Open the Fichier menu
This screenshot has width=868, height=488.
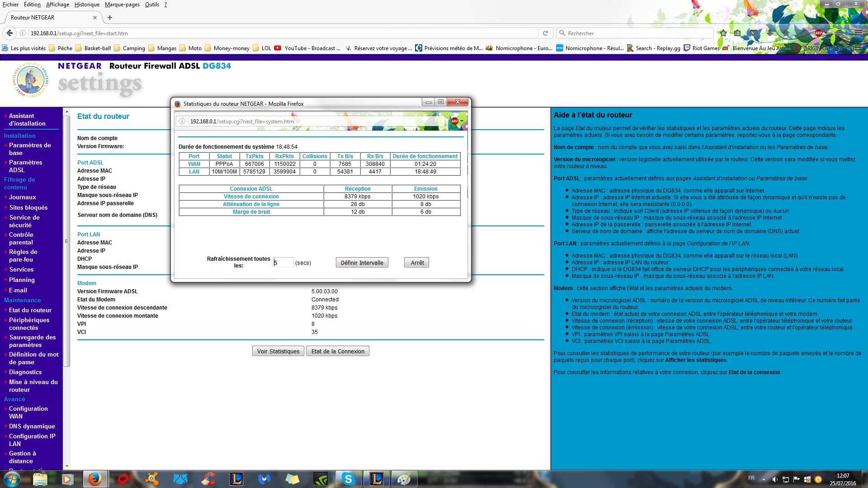click(x=10, y=5)
